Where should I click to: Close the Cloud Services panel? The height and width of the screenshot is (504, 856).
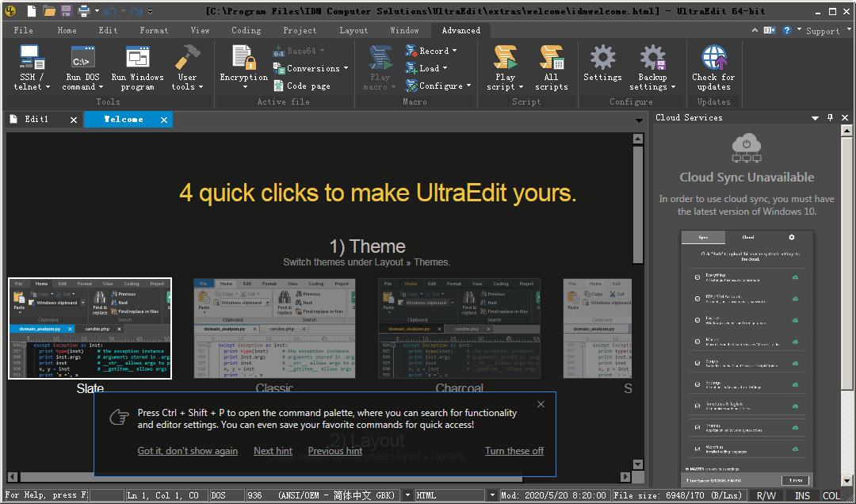point(845,117)
